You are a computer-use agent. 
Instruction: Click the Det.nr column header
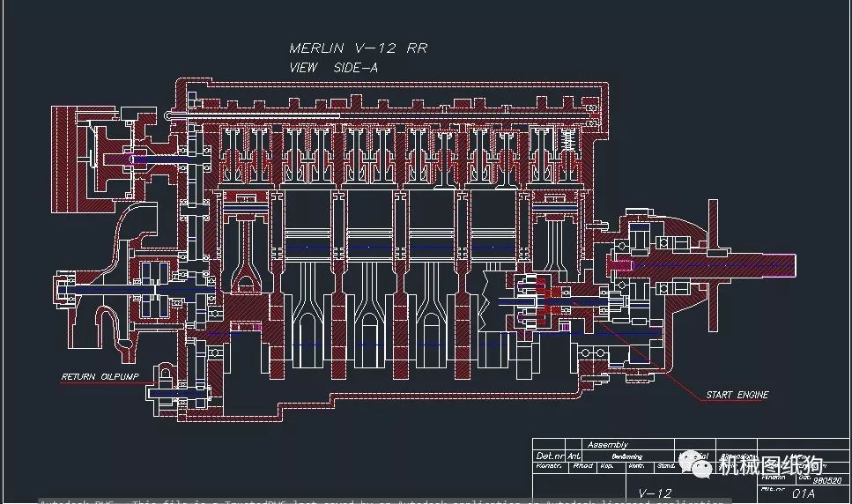point(550,456)
